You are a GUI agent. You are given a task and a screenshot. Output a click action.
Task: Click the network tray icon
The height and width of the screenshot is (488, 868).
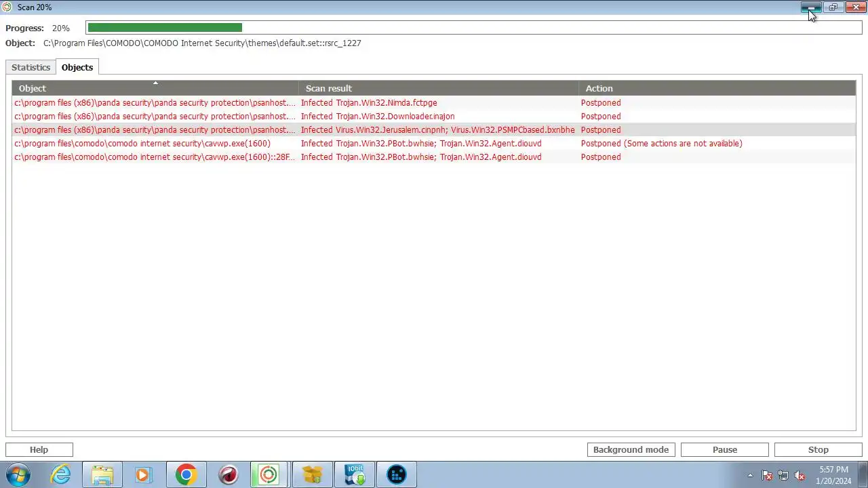tap(783, 475)
